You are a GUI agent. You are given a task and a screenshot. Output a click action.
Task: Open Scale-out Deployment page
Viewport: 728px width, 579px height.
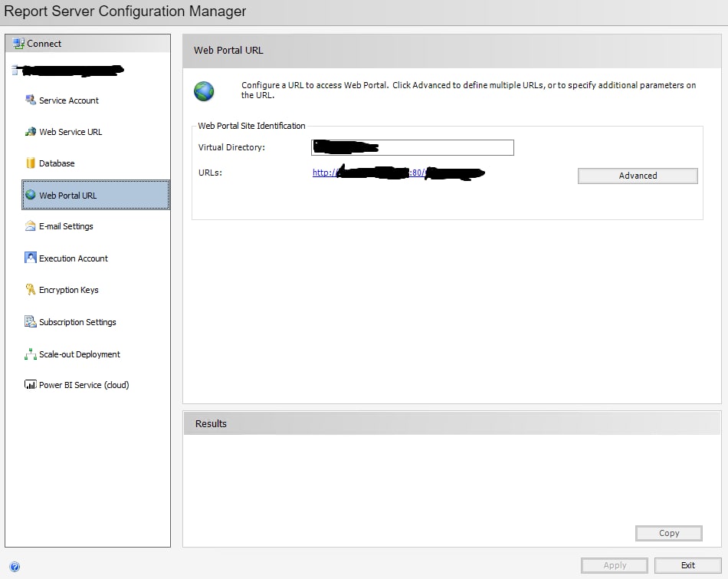[80, 354]
